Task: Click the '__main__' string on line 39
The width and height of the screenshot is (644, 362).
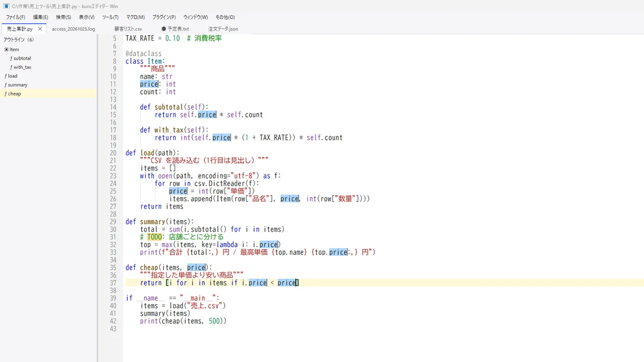Action: click(x=197, y=298)
